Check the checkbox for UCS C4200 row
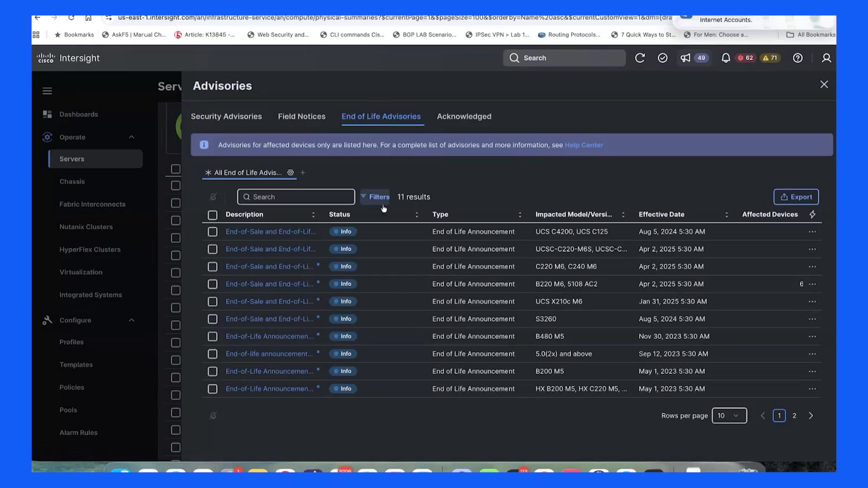This screenshot has width=868, height=488. tap(212, 232)
